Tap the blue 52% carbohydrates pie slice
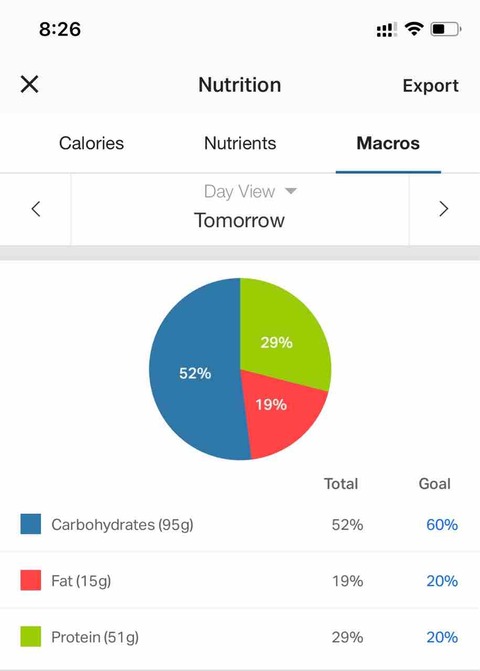 (x=195, y=373)
